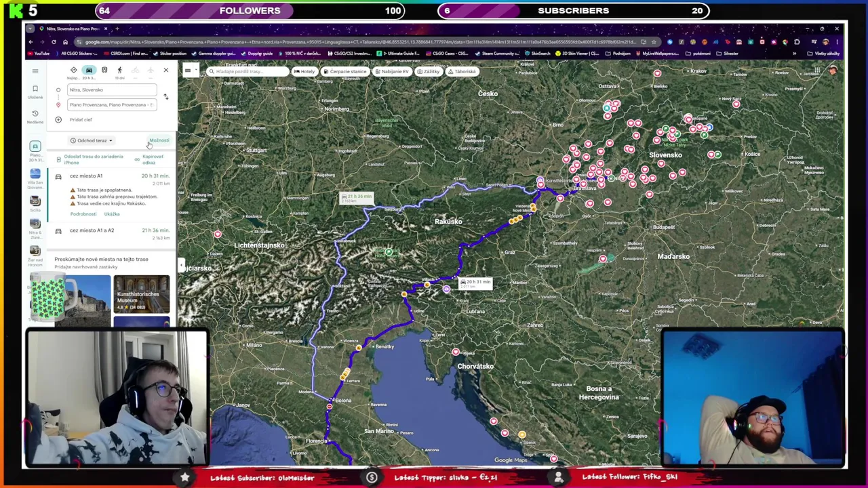Screen dimensions: 868x488
Task: Open recent Sicilia item in sidebar
Action: pyautogui.click(x=35, y=203)
